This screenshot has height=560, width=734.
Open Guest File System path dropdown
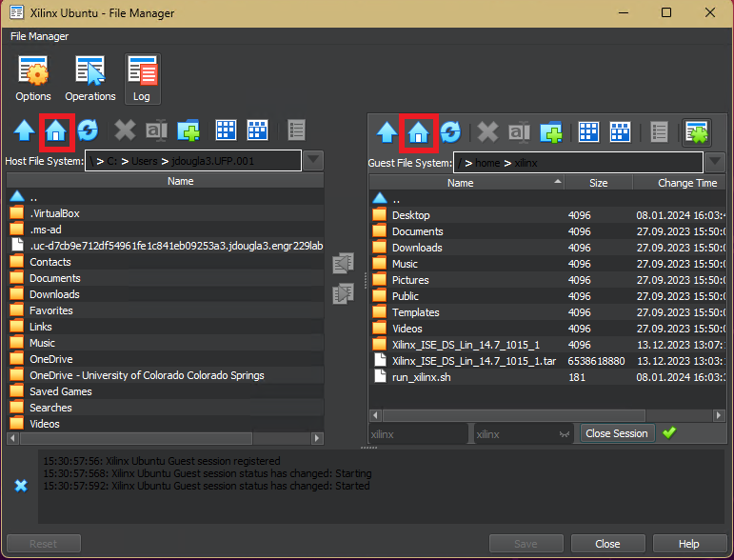[715, 163]
